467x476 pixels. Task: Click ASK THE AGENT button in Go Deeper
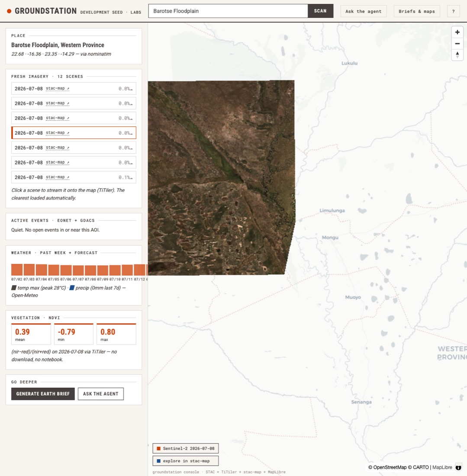click(x=100, y=394)
